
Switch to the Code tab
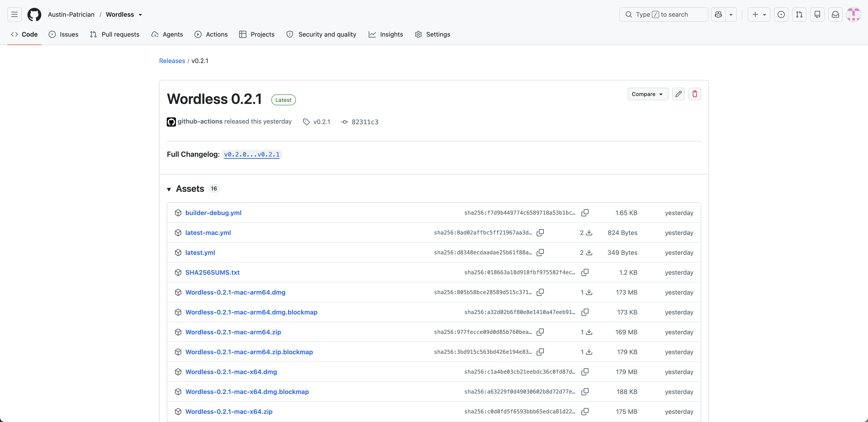[x=24, y=34]
